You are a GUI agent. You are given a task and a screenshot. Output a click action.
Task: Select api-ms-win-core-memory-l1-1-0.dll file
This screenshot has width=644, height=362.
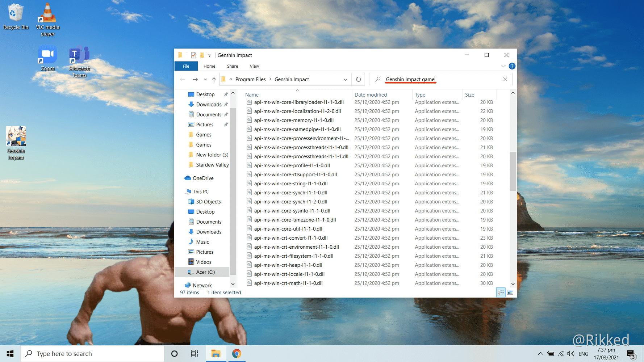[294, 121]
